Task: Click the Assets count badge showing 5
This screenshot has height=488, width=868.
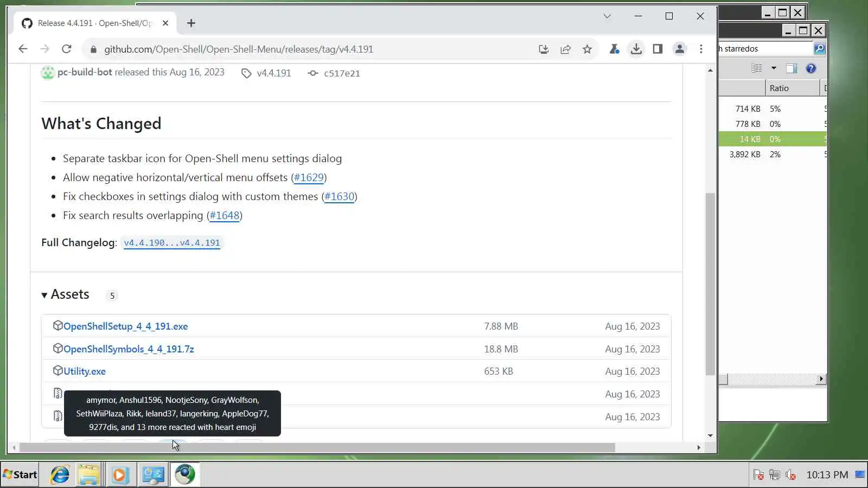Action: (x=112, y=296)
